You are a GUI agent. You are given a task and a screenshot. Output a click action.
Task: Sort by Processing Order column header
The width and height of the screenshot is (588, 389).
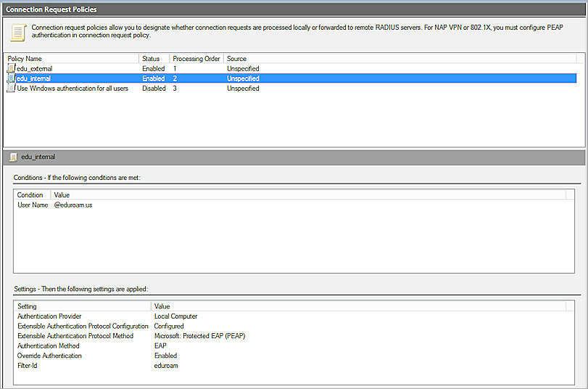click(196, 58)
